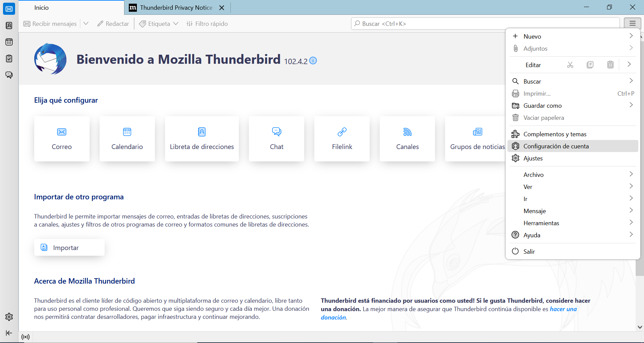Click the Redactar toolbar button
The image size is (644, 343).
pos(113,23)
